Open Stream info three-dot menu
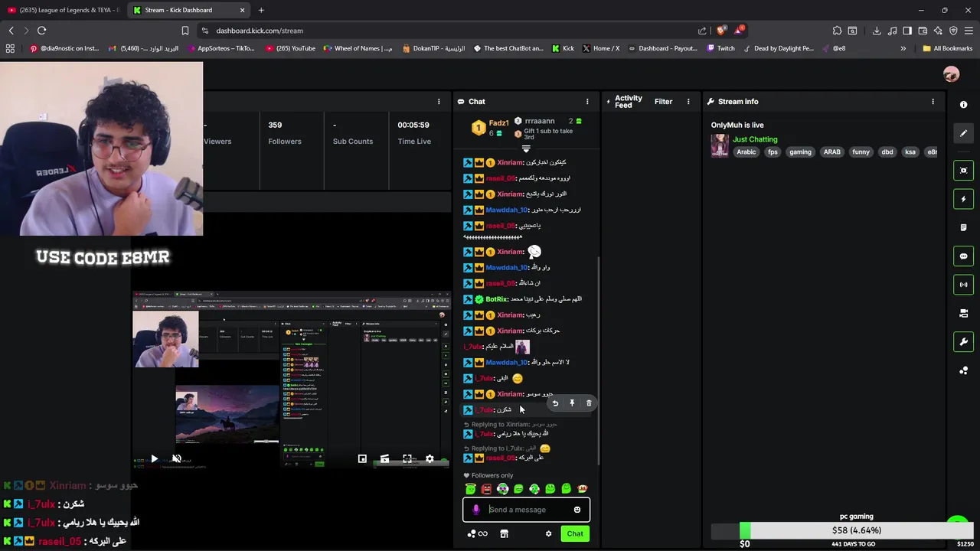Image resolution: width=980 pixels, height=551 pixels. coord(933,102)
